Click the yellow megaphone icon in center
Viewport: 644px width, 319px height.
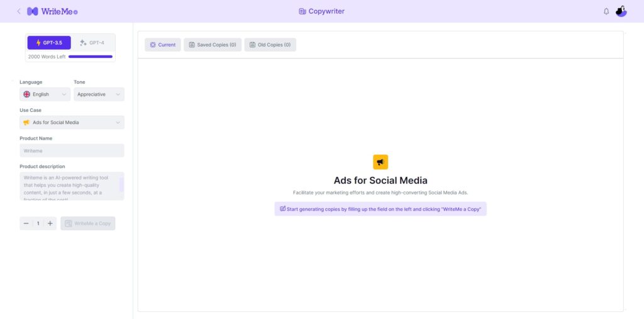[380, 162]
